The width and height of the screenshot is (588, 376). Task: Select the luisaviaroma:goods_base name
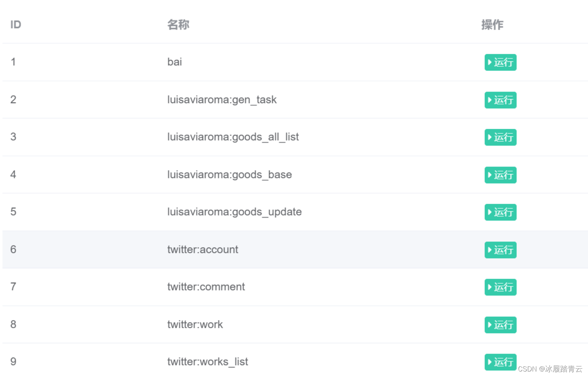[x=230, y=175]
